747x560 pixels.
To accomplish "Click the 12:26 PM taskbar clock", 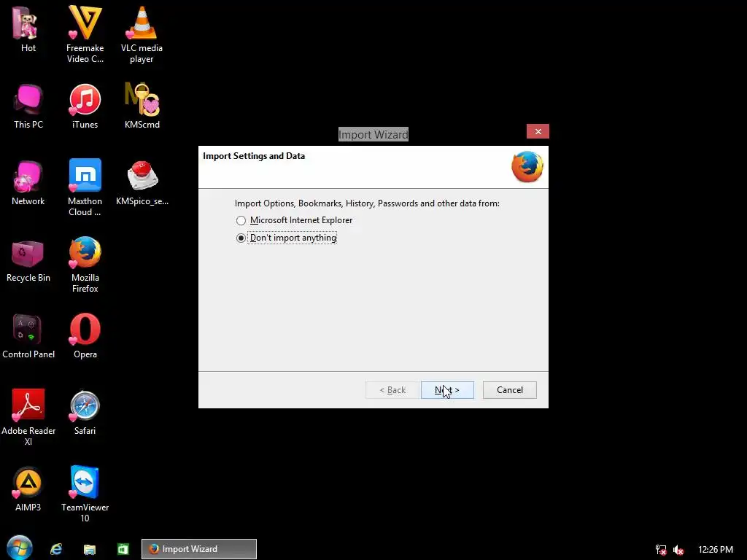I will (715, 550).
